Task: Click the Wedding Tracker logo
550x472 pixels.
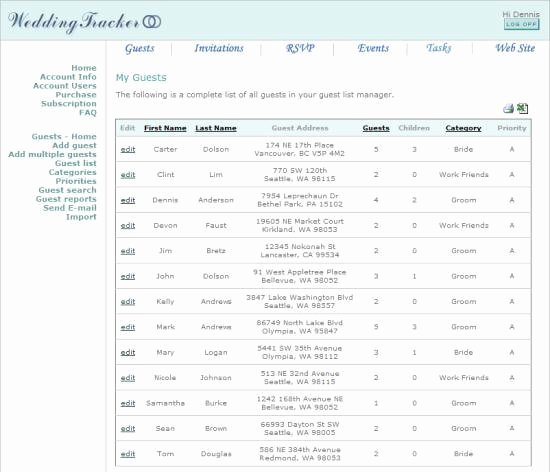Action: (84, 22)
